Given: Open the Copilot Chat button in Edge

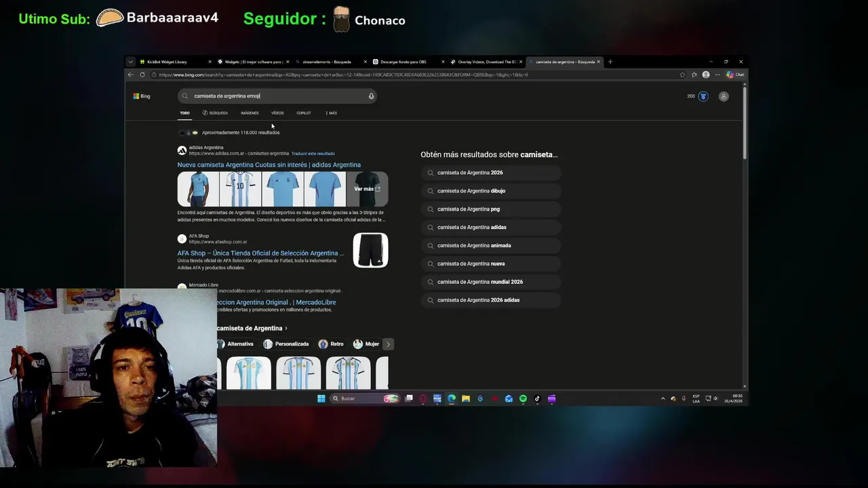Looking at the screenshot, I should [735, 75].
